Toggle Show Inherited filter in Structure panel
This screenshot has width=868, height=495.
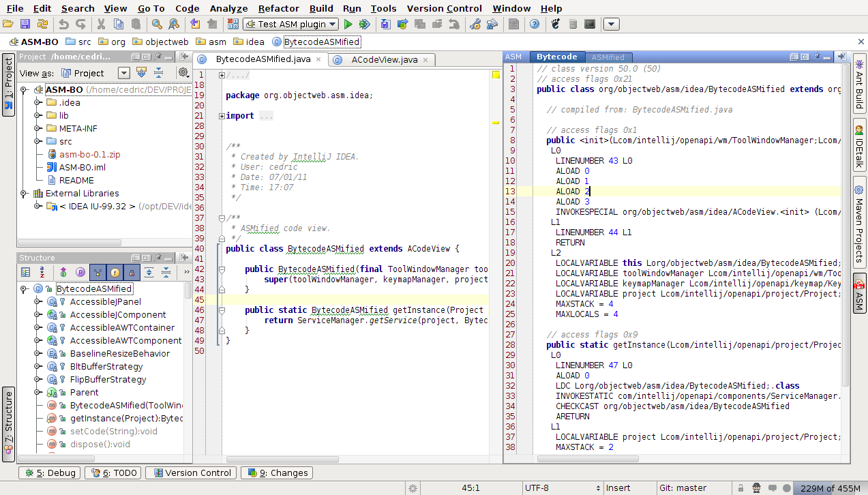pos(98,273)
